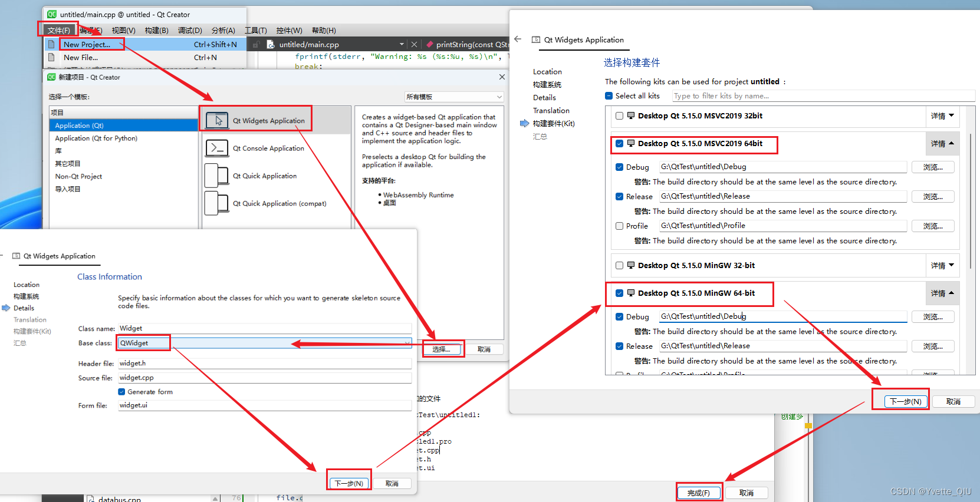Uncheck Release under the MinGW 64-bit kit
Viewport: 980px width, 502px height.
click(619, 346)
